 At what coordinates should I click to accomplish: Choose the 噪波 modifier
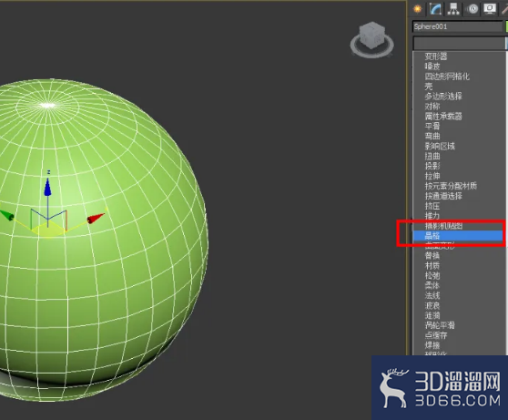[432, 67]
